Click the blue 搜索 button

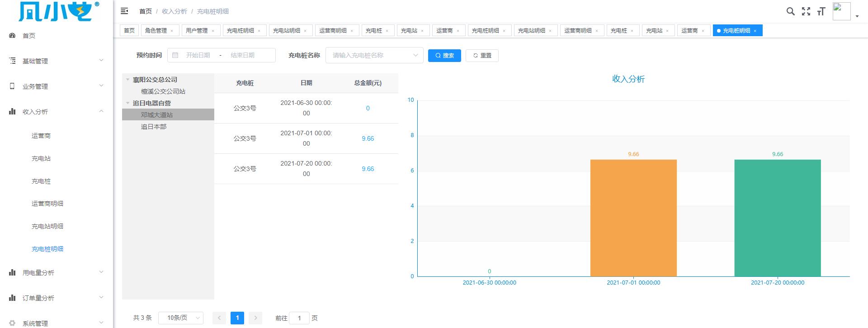(x=444, y=56)
